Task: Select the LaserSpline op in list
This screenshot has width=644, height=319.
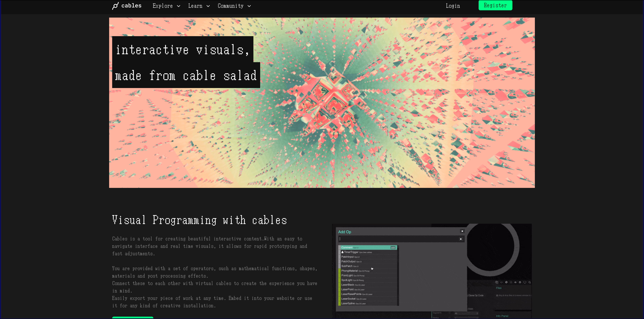Action: [x=368, y=303]
